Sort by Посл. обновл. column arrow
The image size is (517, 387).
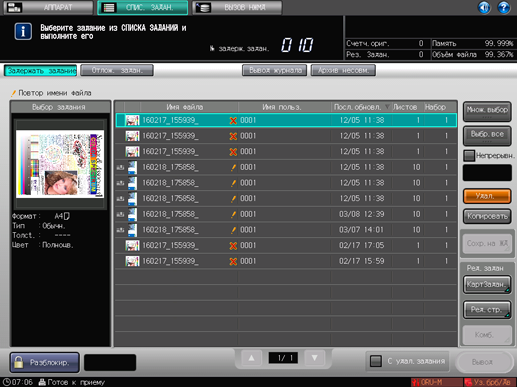pos(387,107)
